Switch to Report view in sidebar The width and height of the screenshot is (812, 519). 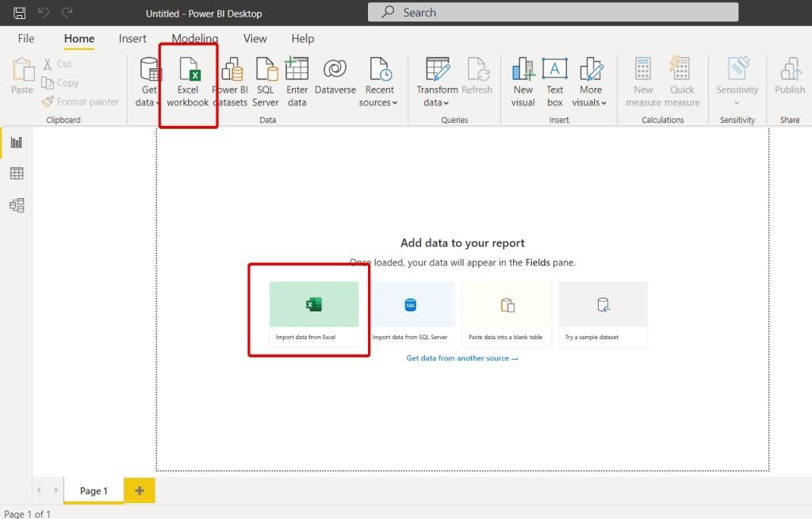pos(17,143)
